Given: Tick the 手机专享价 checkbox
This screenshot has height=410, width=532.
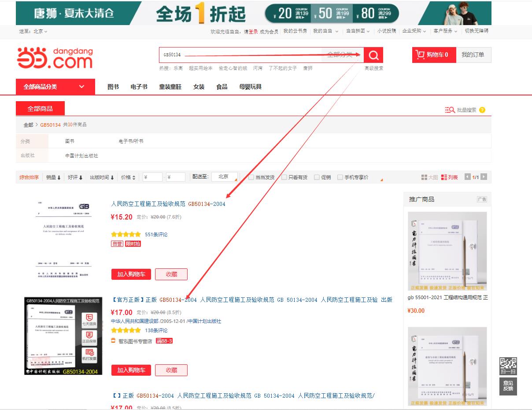Looking at the screenshot, I should pyautogui.click(x=340, y=177).
